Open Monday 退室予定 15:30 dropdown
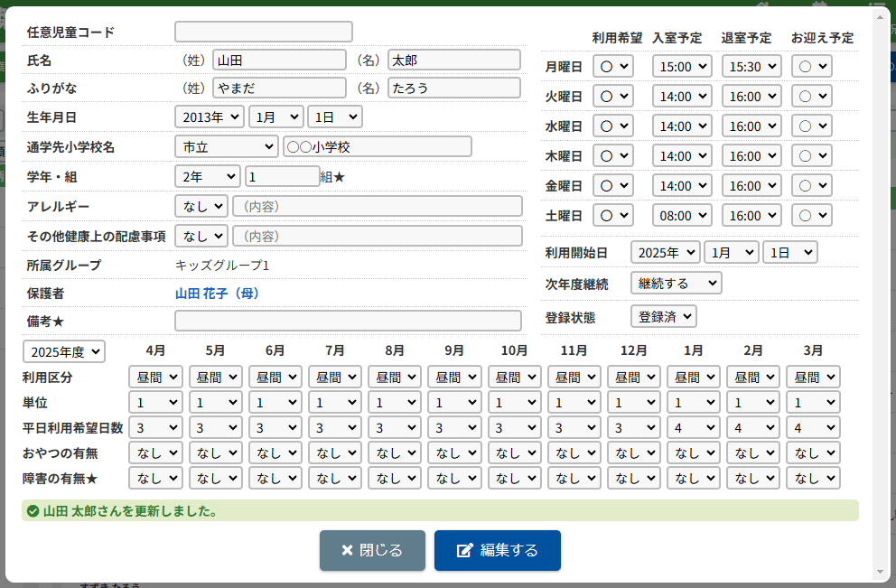896x588 pixels. [751, 67]
